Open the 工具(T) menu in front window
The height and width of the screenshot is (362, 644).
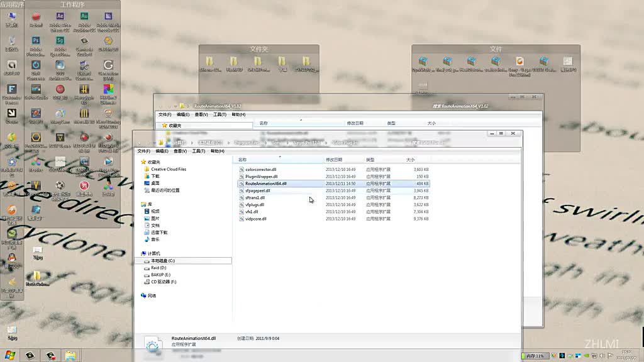click(x=199, y=151)
